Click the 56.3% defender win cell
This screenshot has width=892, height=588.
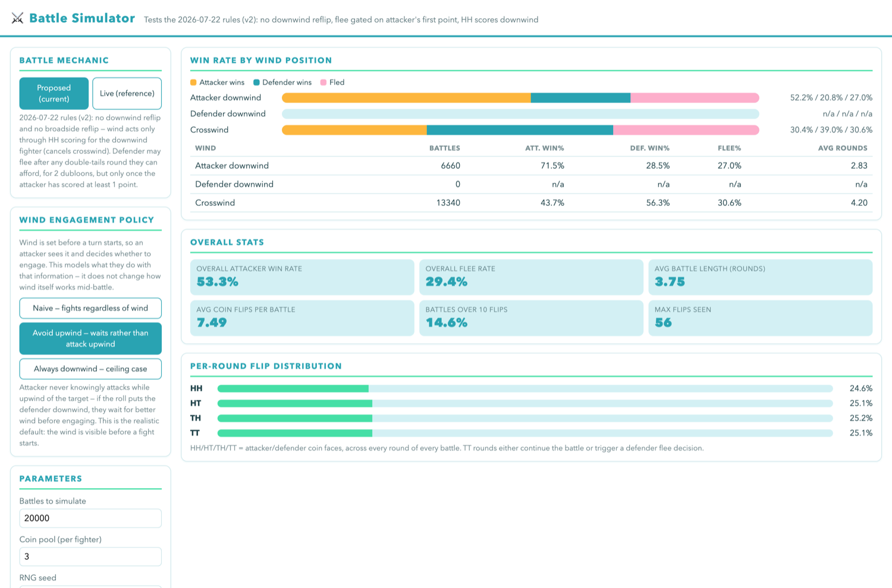coord(658,203)
